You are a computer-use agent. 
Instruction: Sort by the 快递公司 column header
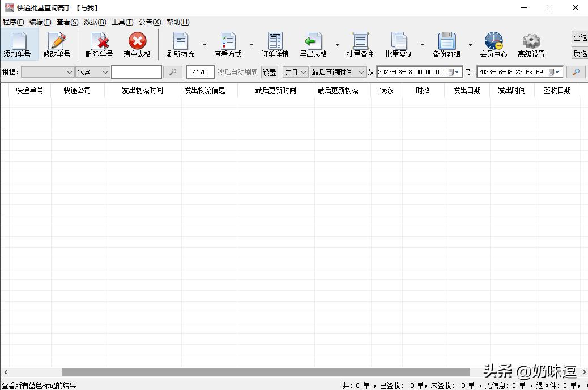coord(78,91)
